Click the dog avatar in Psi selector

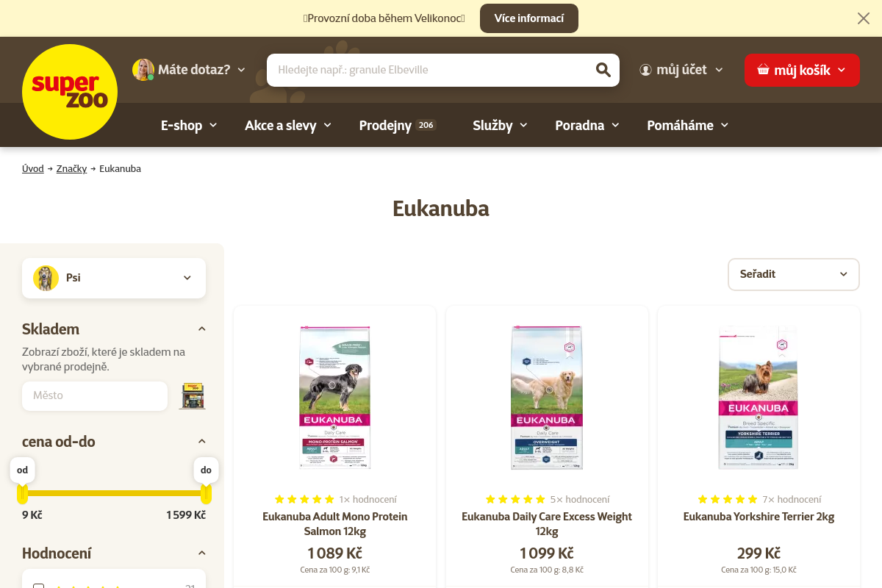coord(46,278)
